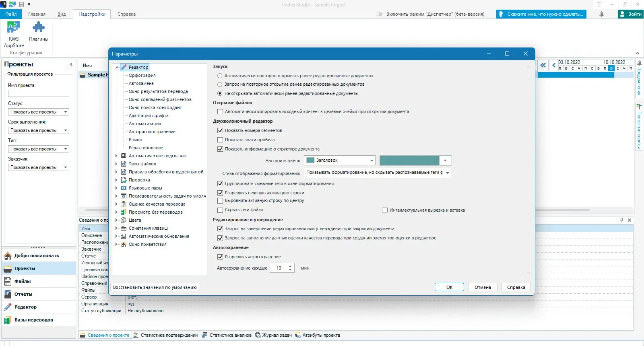Open the Заказчик filter dropdown
Viewport: 644px width, 346px height.
tap(39, 167)
